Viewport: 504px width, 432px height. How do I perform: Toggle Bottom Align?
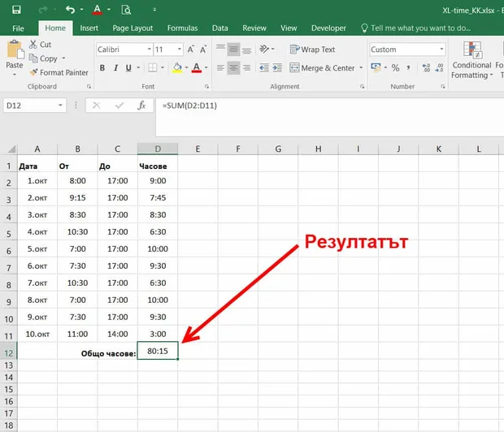(247, 50)
